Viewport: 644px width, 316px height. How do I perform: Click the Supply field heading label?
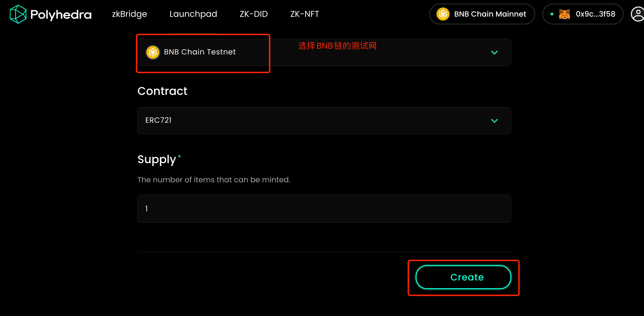[157, 159]
